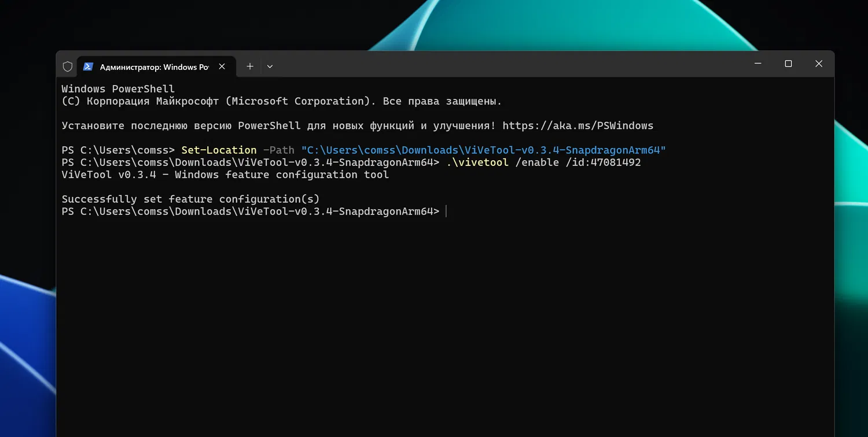Close the Windows Terminal window
868x437 pixels.
819,64
